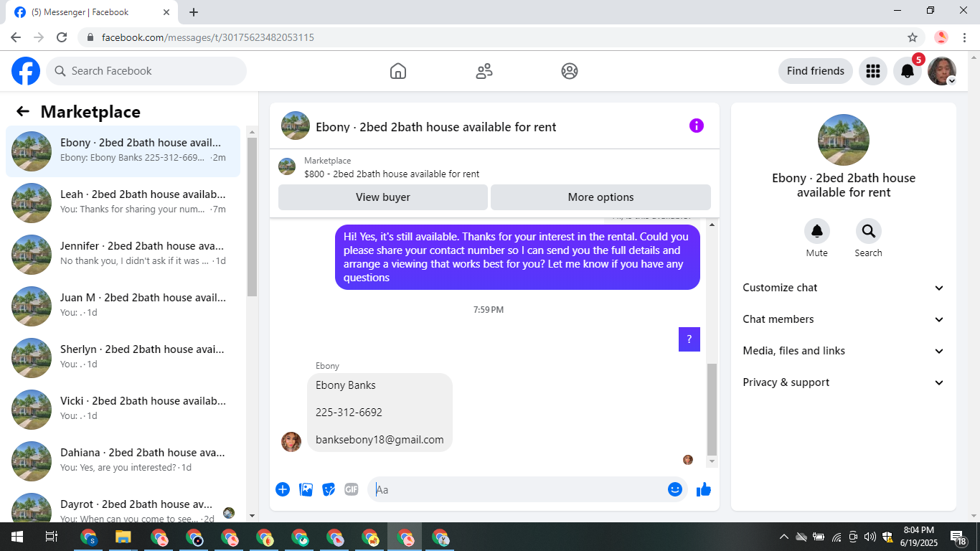The height and width of the screenshot is (551, 980).
Task: Click the Ebony Banks name in message
Action: pyautogui.click(x=346, y=385)
